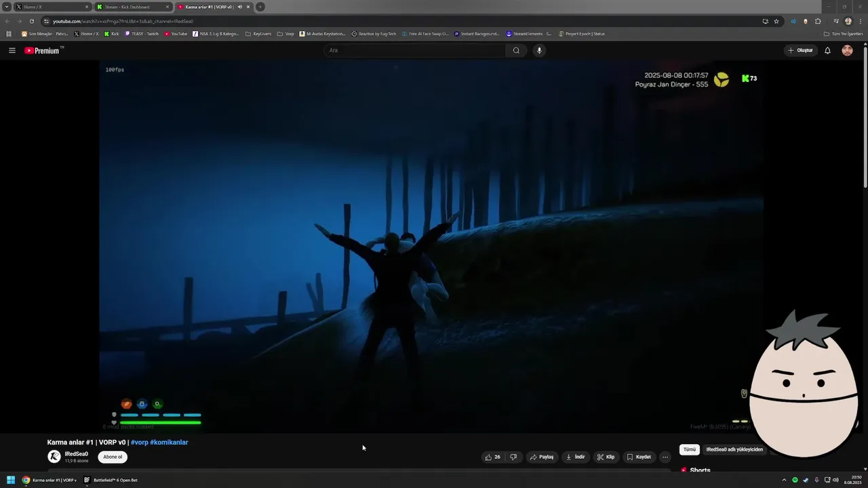Focus the Ara search field
Image resolution: width=868 pixels, height=488 pixels.
[415, 50]
